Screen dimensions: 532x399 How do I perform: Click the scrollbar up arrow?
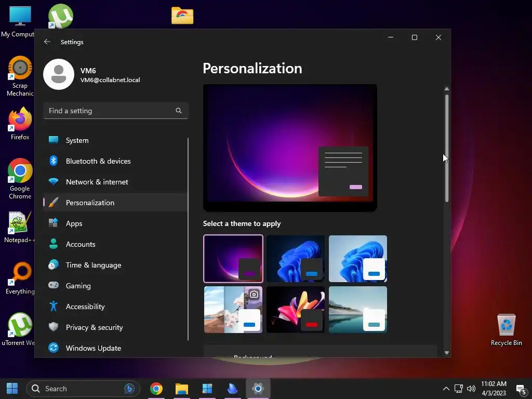point(446,89)
